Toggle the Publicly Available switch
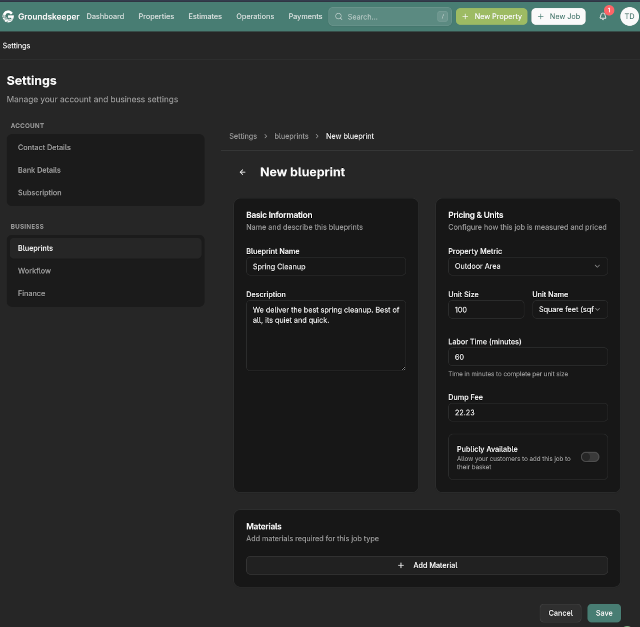The image size is (640, 627). 590,457
